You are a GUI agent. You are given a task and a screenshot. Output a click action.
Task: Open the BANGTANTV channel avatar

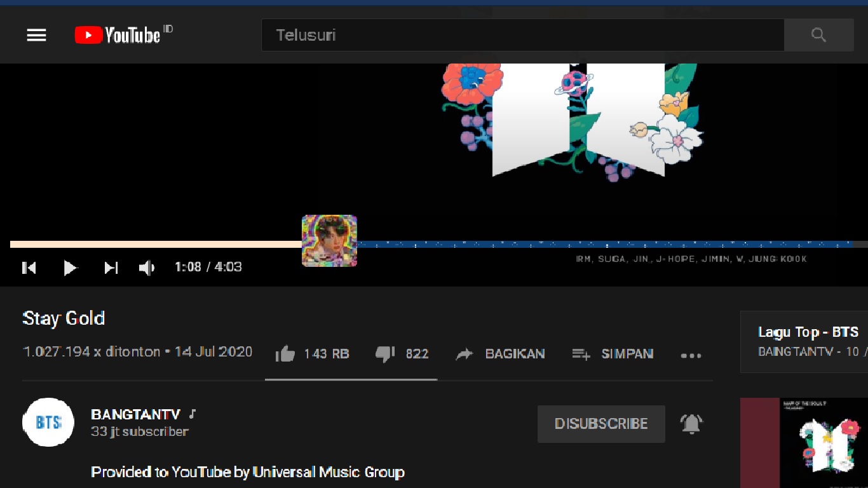[x=48, y=422]
